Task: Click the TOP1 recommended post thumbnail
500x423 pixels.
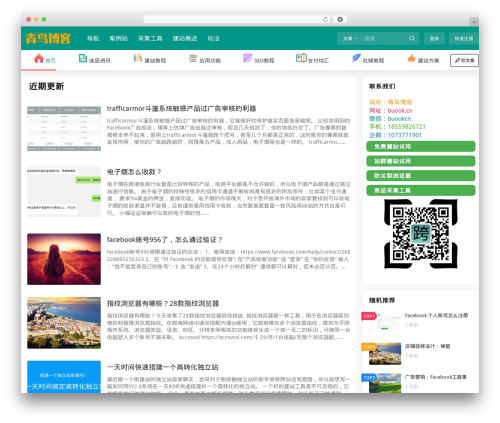Action: coord(385,321)
